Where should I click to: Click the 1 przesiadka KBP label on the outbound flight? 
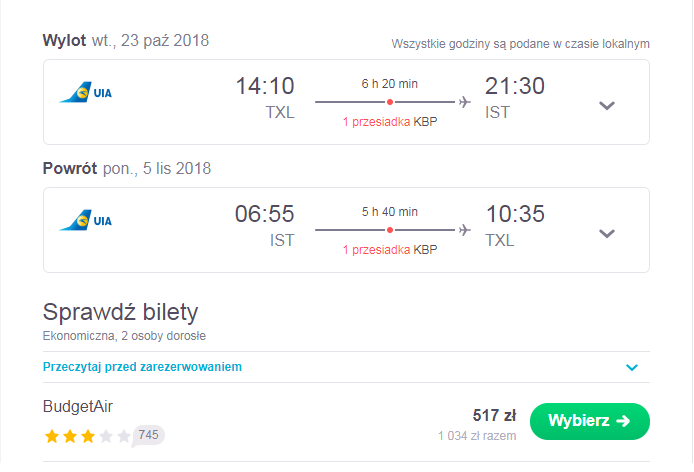pyautogui.click(x=390, y=122)
